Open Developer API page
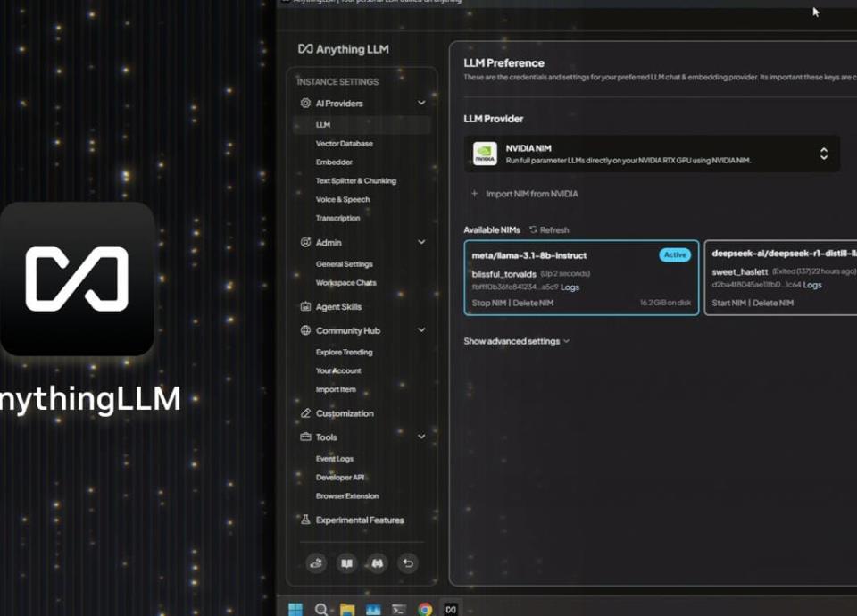 point(340,477)
